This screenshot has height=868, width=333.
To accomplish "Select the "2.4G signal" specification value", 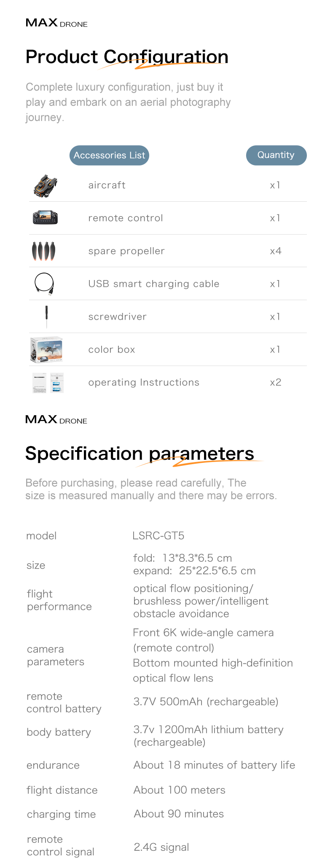I will point(161,847).
